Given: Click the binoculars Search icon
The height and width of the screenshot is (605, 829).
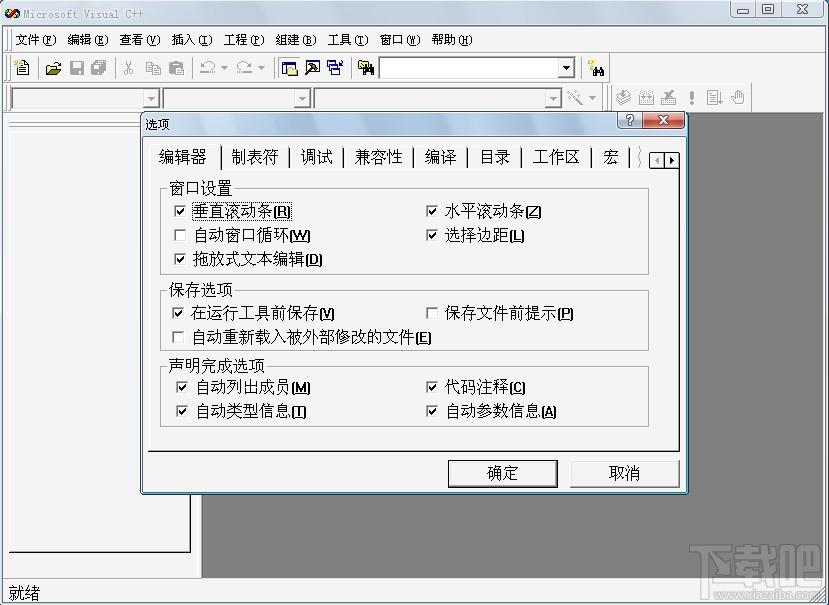Looking at the screenshot, I should coord(597,68).
